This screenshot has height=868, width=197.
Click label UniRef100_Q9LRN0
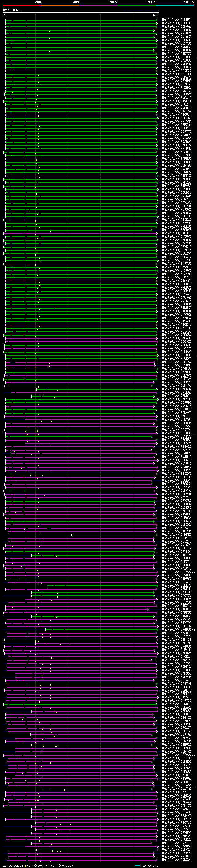(176, 64)
